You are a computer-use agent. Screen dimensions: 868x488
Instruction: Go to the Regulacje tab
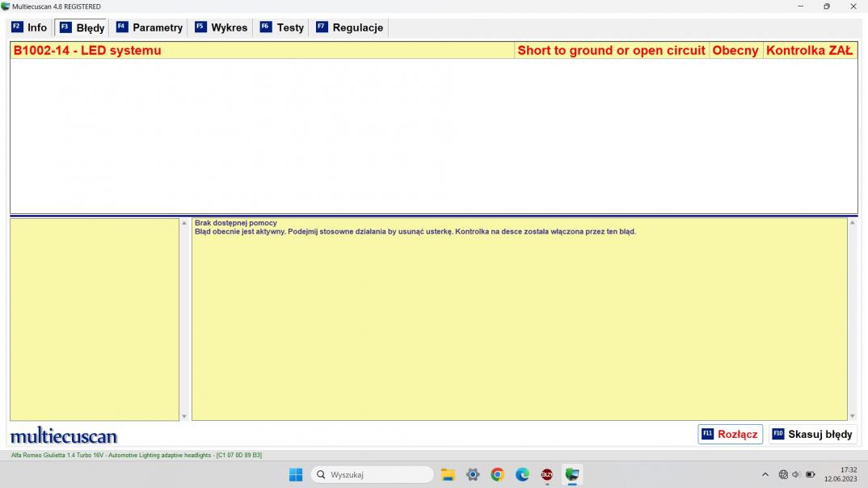(350, 27)
